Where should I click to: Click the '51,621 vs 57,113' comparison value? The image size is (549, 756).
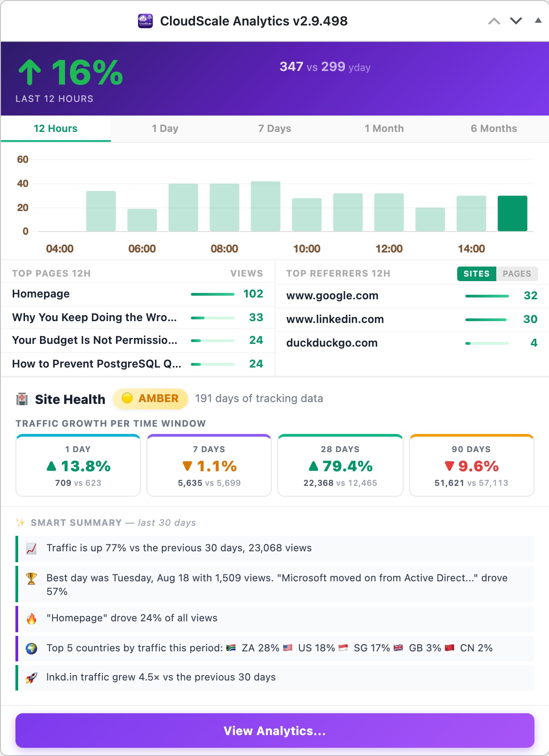471,483
